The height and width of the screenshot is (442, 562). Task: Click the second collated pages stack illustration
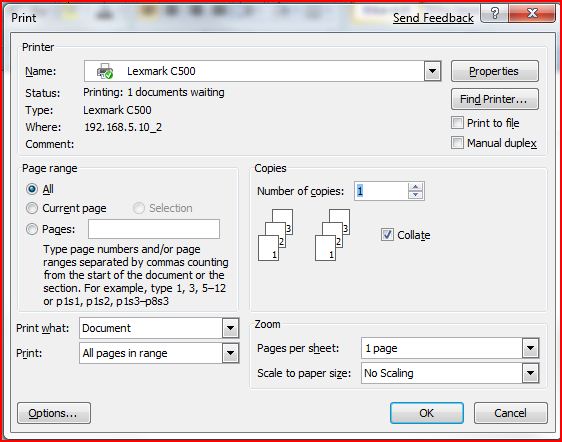pos(332,235)
